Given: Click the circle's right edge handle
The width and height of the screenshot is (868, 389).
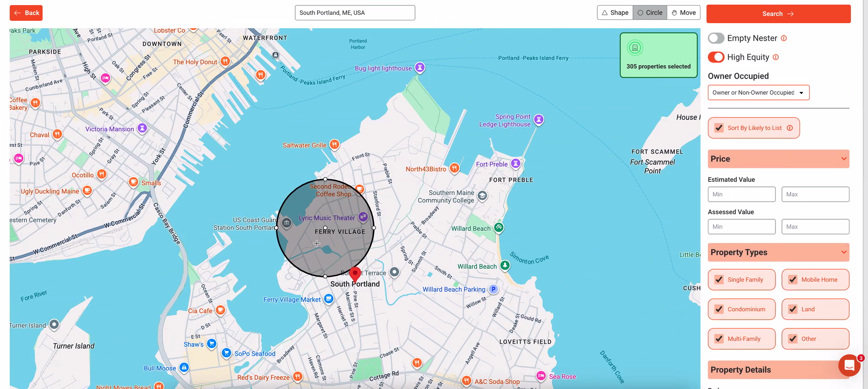Looking at the screenshot, I should point(374,228).
